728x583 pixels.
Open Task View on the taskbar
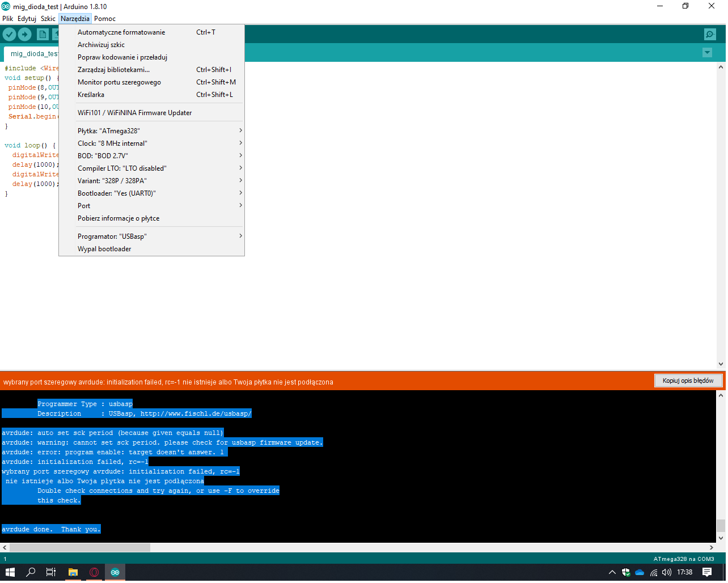click(51, 573)
